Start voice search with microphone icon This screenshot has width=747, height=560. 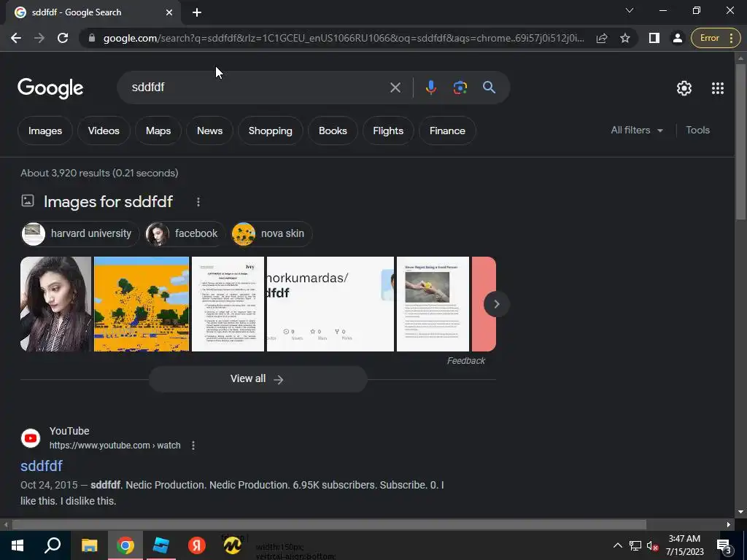(x=430, y=87)
